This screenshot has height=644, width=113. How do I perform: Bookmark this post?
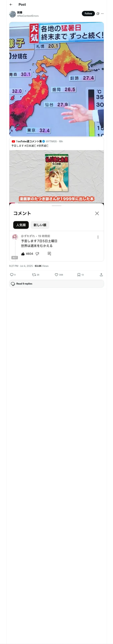click(79, 275)
